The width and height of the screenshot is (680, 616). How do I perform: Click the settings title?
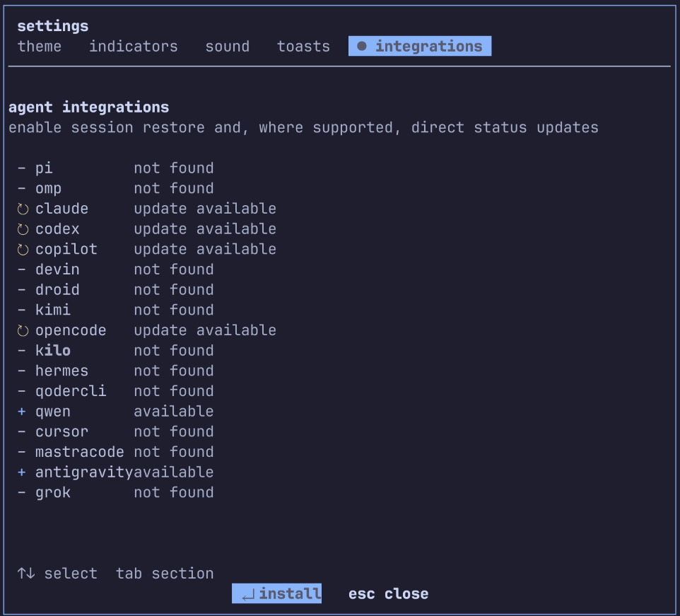click(x=53, y=26)
